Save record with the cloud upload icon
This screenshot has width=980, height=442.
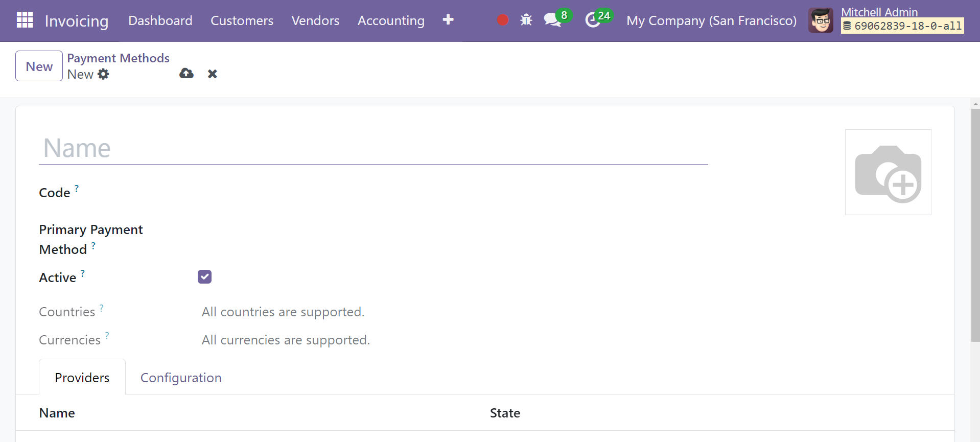186,74
